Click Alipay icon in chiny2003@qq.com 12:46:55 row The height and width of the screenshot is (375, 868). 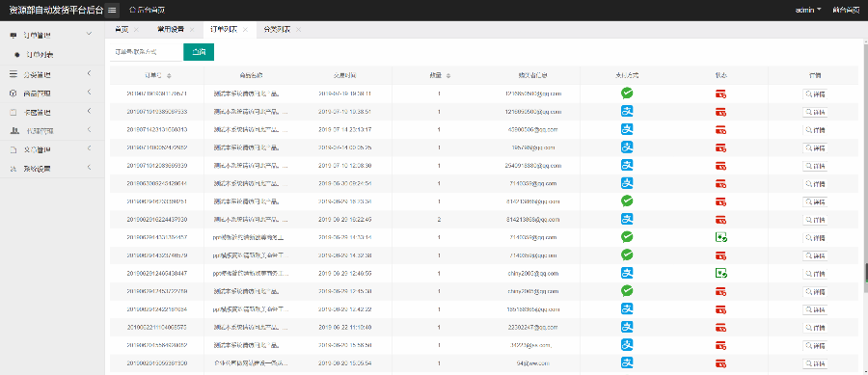click(x=627, y=273)
